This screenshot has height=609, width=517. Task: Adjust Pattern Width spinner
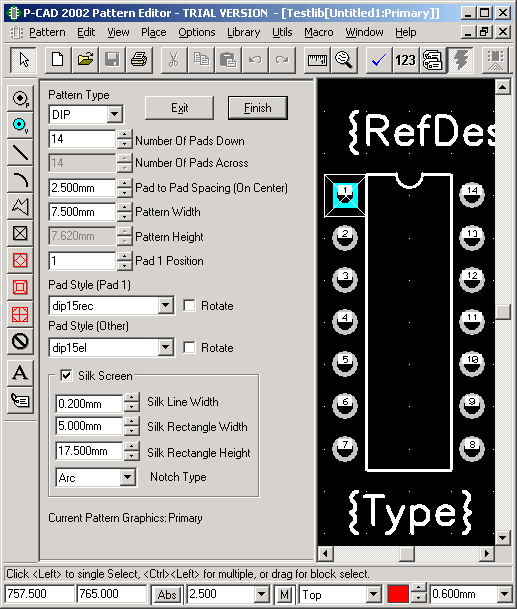tap(124, 212)
